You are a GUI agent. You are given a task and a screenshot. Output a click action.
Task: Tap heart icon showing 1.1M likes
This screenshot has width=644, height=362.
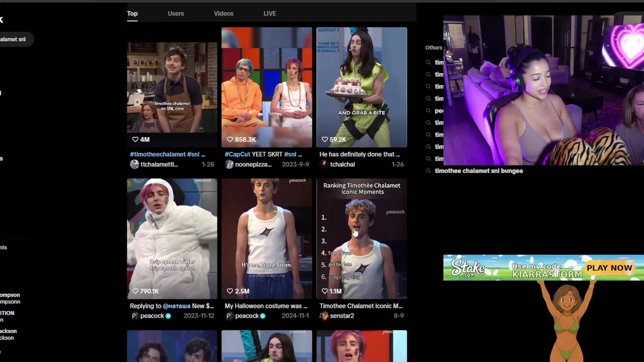pyautogui.click(x=325, y=291)
